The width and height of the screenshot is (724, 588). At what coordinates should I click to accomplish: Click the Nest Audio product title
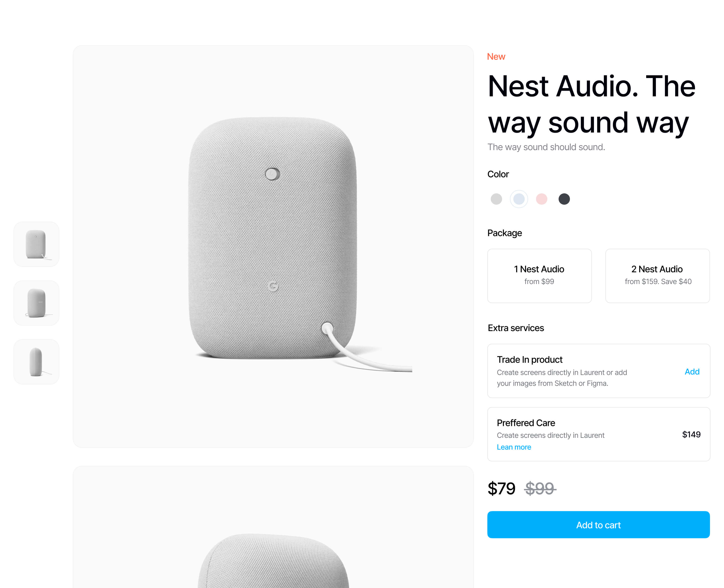[591, 104]
